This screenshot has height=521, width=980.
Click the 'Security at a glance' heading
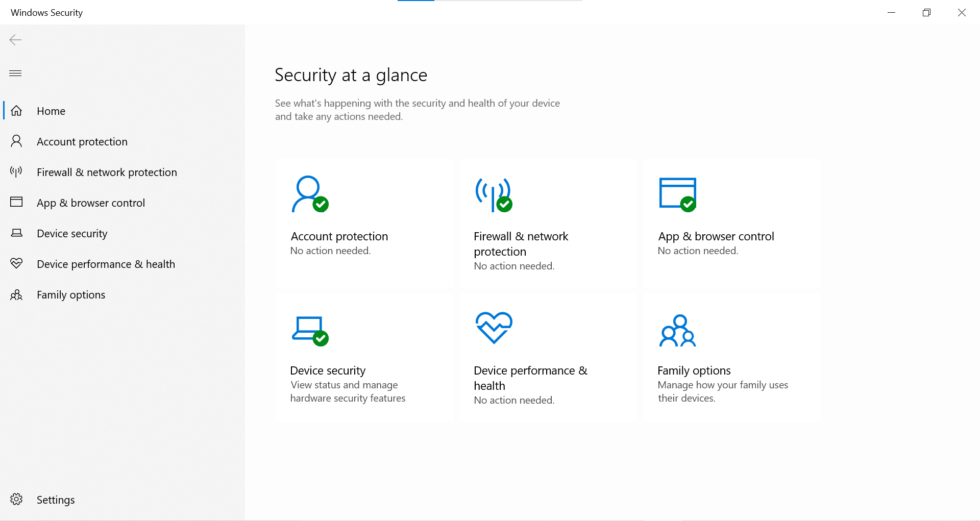(x=351, y=75)
